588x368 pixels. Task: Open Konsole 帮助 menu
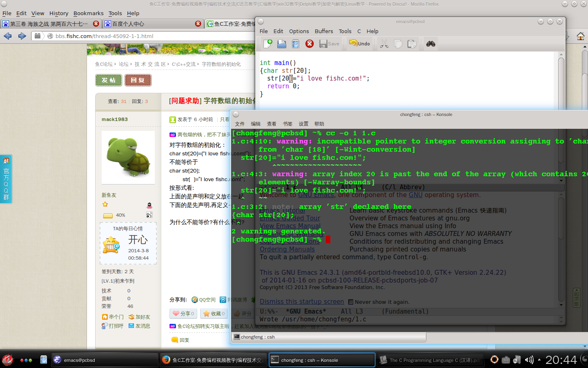coord(319,124)
